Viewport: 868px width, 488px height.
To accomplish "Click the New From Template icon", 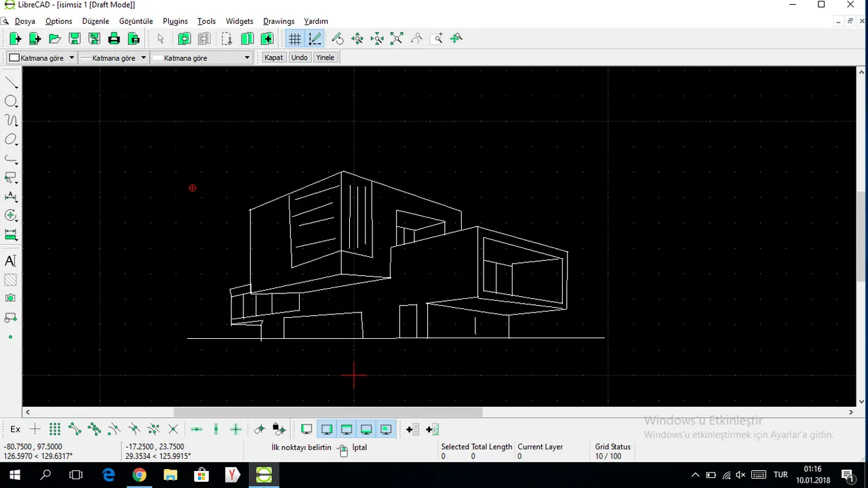I will 35,39.
